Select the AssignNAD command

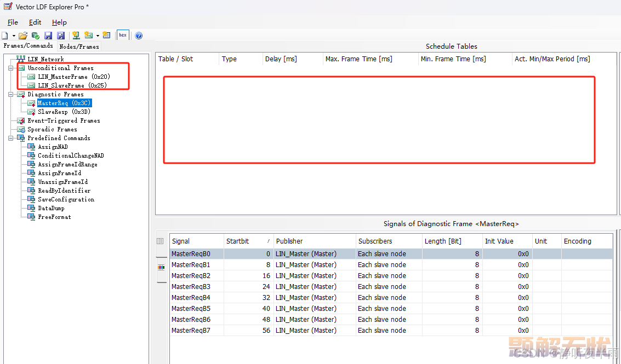(53, 147)
